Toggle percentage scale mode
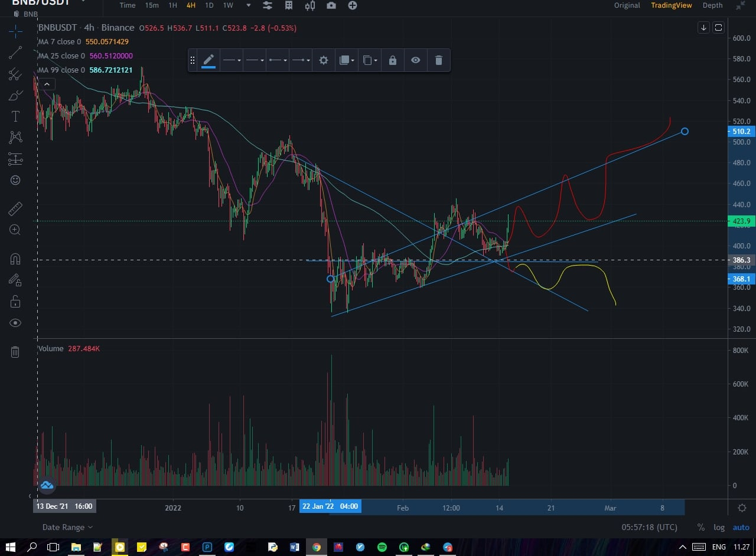The image size is (756, 556). coord(701,527)
